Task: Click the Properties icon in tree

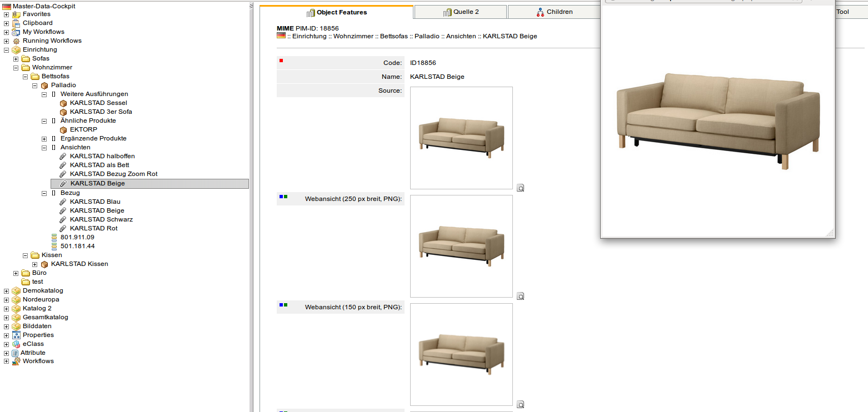Action: pos(16,335)
